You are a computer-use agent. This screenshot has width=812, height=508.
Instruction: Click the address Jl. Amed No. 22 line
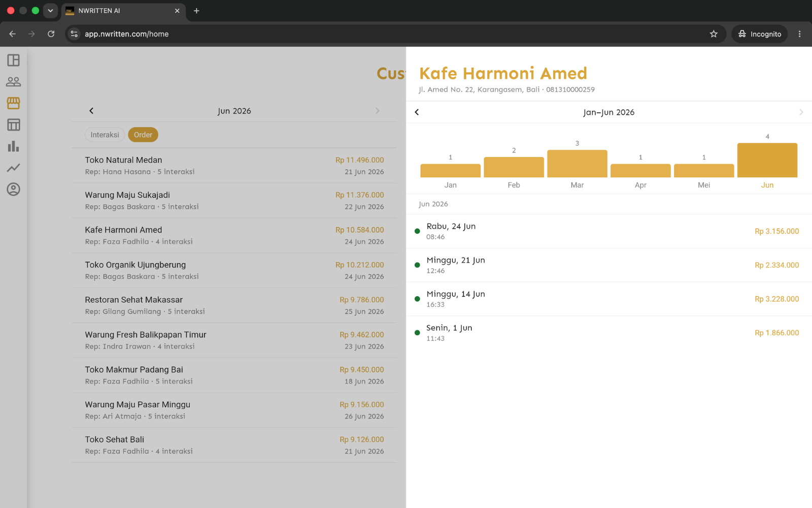[x=506, y=89]
